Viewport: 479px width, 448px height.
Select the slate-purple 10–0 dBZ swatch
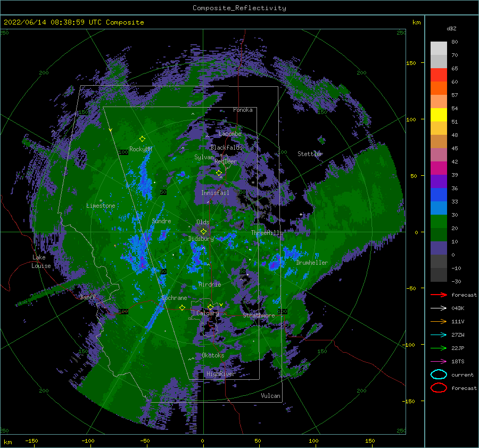click(439, 248)
